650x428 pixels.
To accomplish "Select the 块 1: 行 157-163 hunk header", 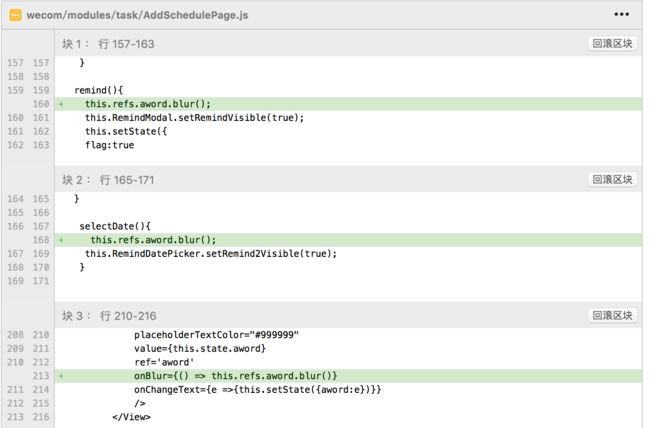I will coord(108,44).
